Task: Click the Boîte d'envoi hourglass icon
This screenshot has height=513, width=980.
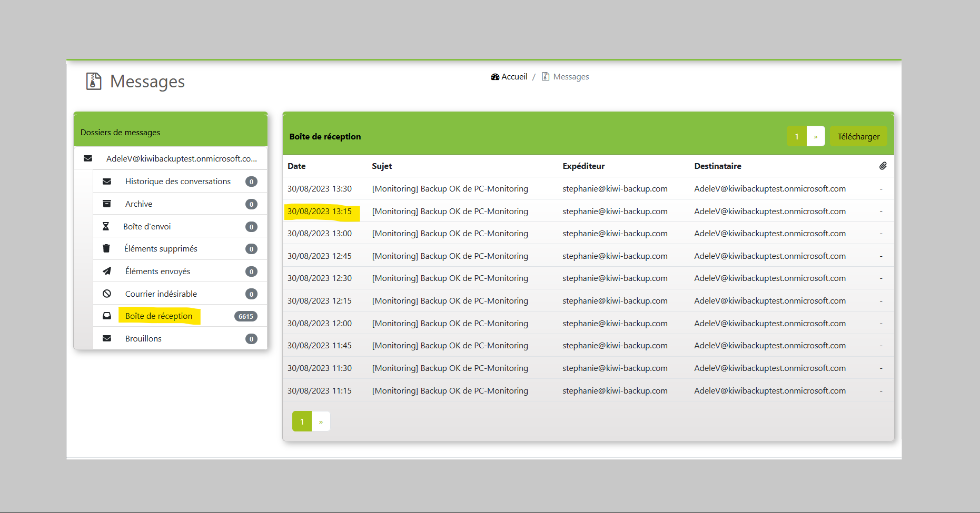Action: pyautogui.click(x=105, y=226)
